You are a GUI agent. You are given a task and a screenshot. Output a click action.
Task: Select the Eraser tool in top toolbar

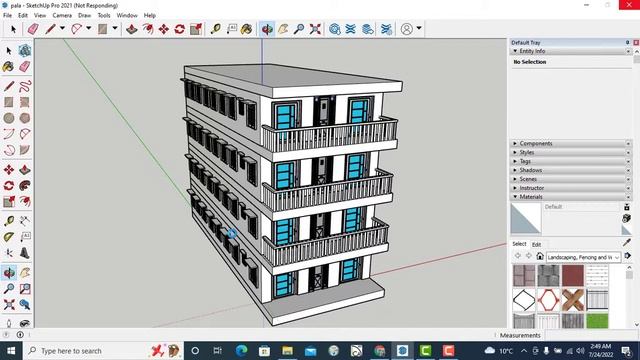[33, 29]
